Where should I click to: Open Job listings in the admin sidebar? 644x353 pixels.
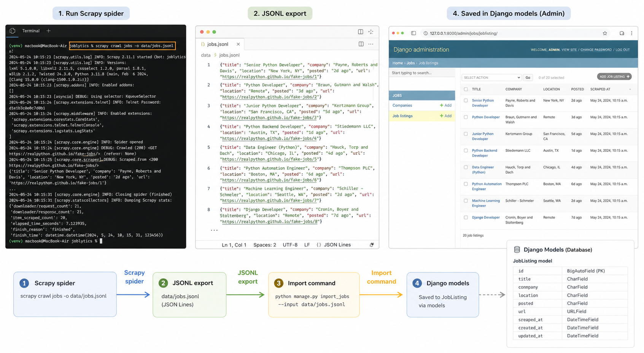click(402, 116)
